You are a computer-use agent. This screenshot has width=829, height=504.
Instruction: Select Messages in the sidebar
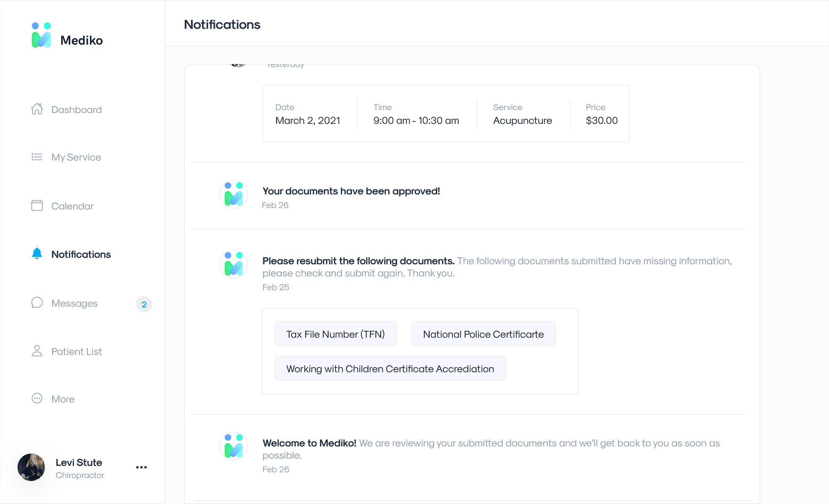click(74, 303)
